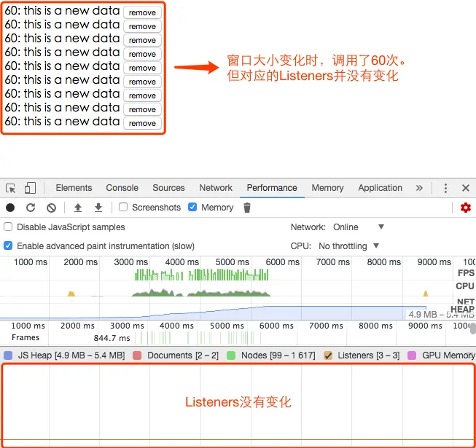Disable advanced paint instrumentation checkbox

(8, 245)
